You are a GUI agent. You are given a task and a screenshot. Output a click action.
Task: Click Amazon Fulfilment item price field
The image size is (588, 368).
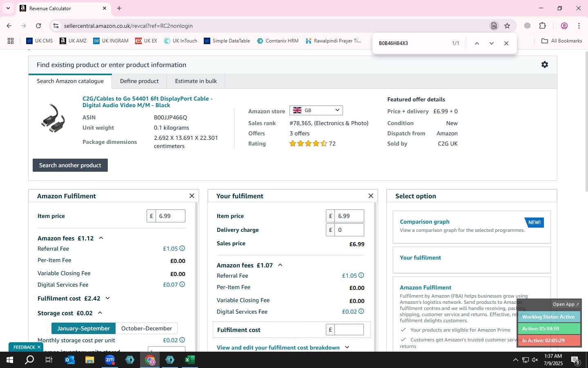pyautogui.click(x=170, y=216)
